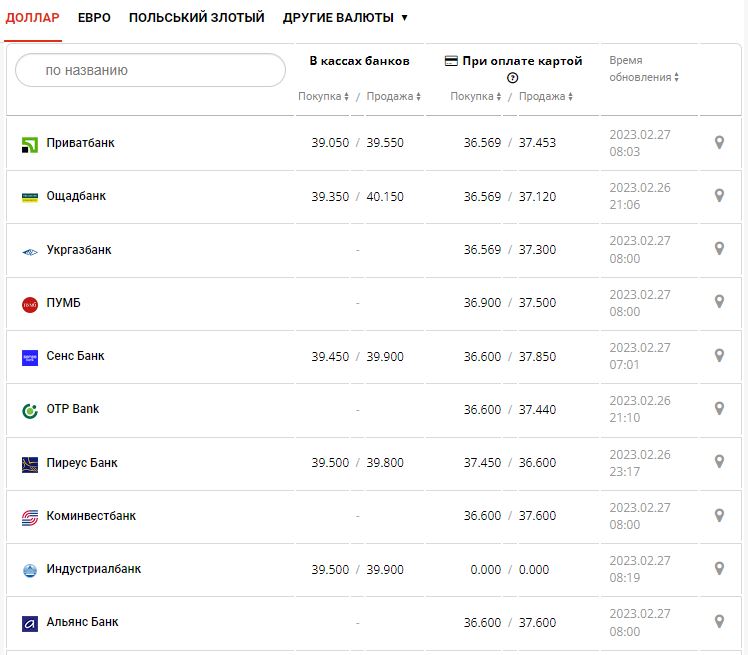This screenshot has width=748, height=655.
Task: Click the map pin for Ощадбанк
Action: [x=718, y=196]
